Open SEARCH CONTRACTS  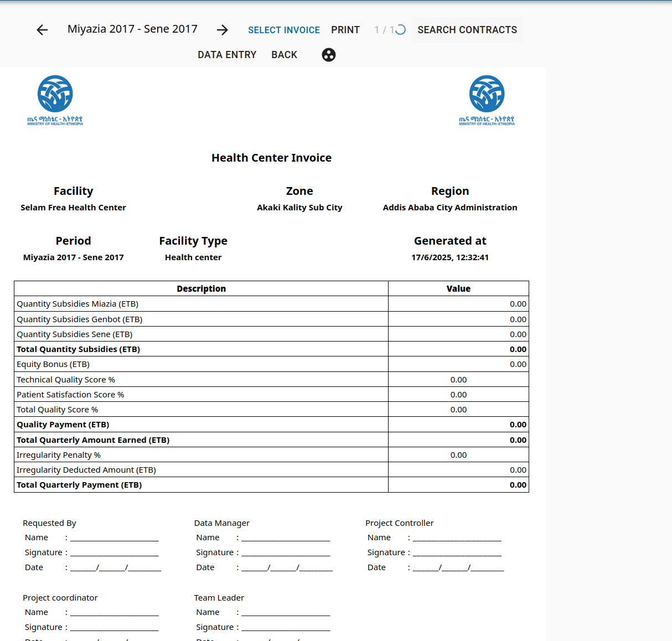(x=467, y=30)
